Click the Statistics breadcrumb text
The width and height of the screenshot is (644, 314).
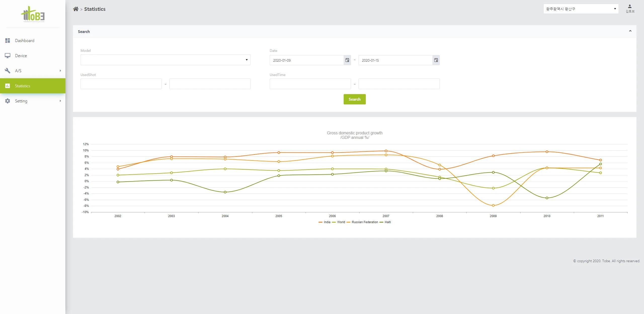95,9
